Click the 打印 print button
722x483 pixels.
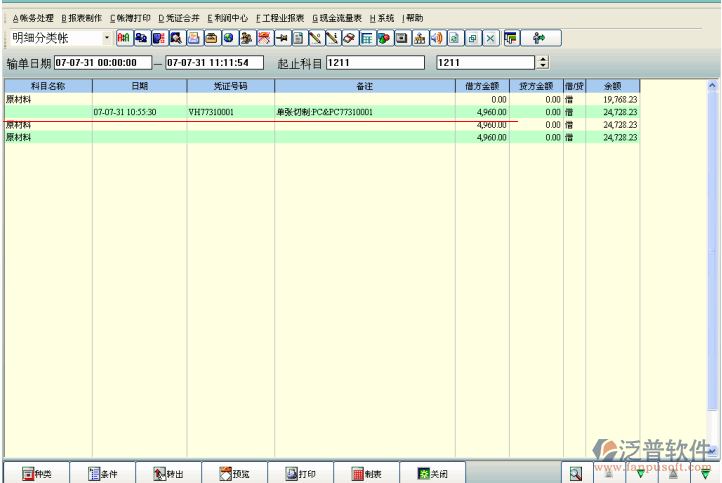tap(300, 474)
